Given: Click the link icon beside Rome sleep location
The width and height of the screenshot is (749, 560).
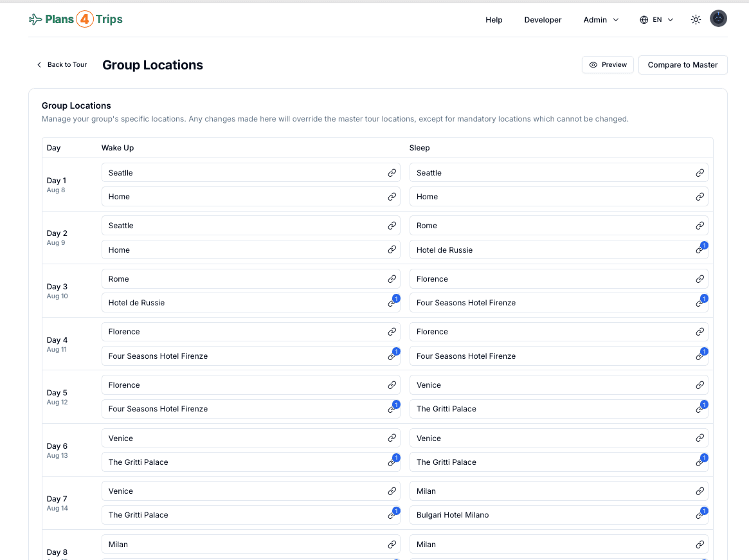Looking at the screenshot, I should pyautogui.click(x=700, y=226).
